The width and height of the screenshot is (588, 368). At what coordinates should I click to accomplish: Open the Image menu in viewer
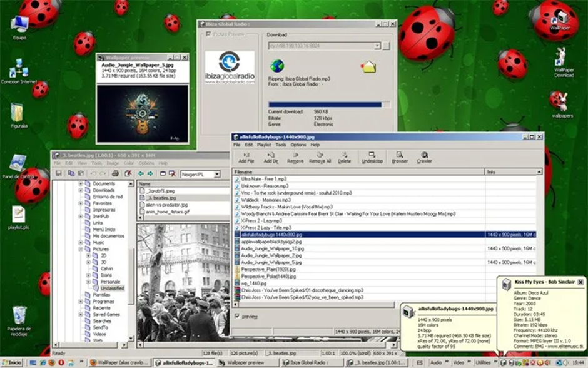[x=113, y=163]
